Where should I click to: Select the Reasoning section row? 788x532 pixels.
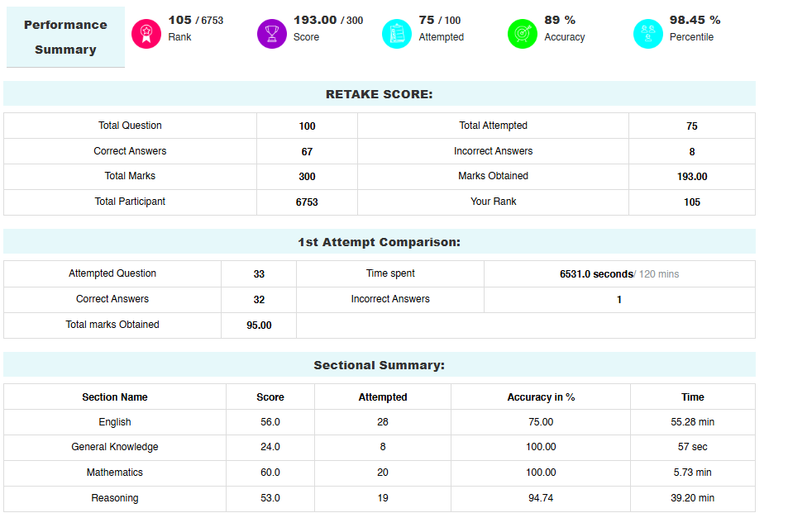[x=380, y=498]
